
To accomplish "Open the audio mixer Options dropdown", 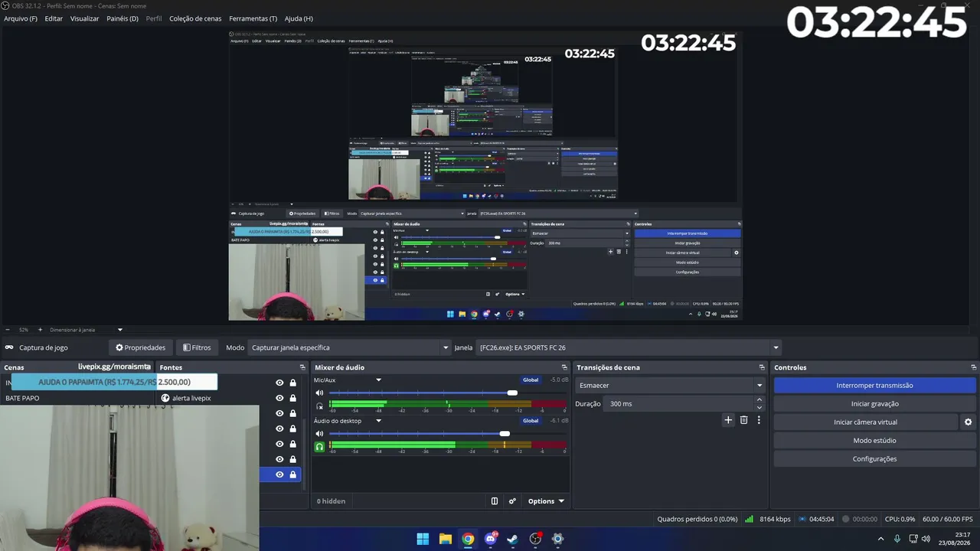I will 546,501.
